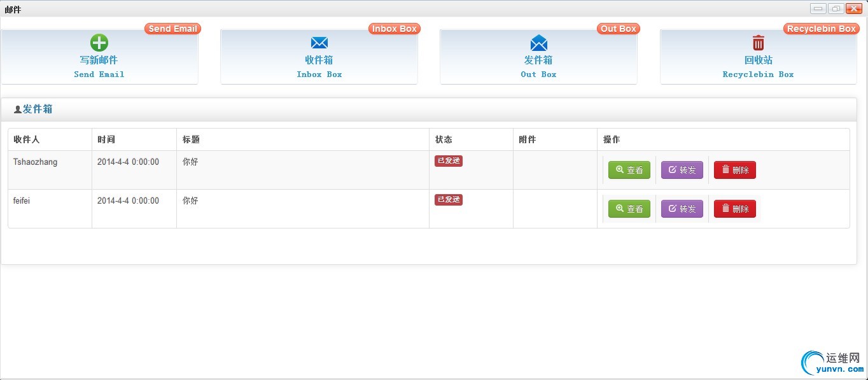Forward the email sent to Tshaozhang
Image resolution: width=868 pixels, height=380 pixels.
[682, 170]
